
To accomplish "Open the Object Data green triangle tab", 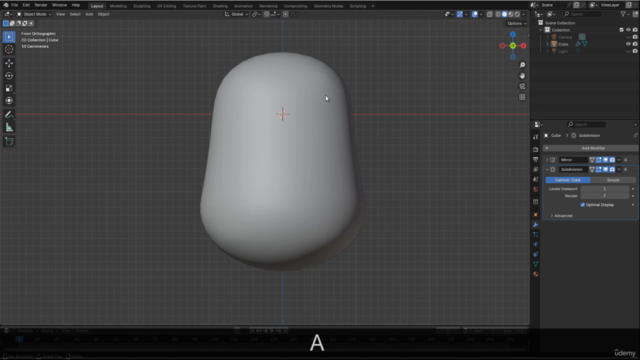I will [536, 264].
